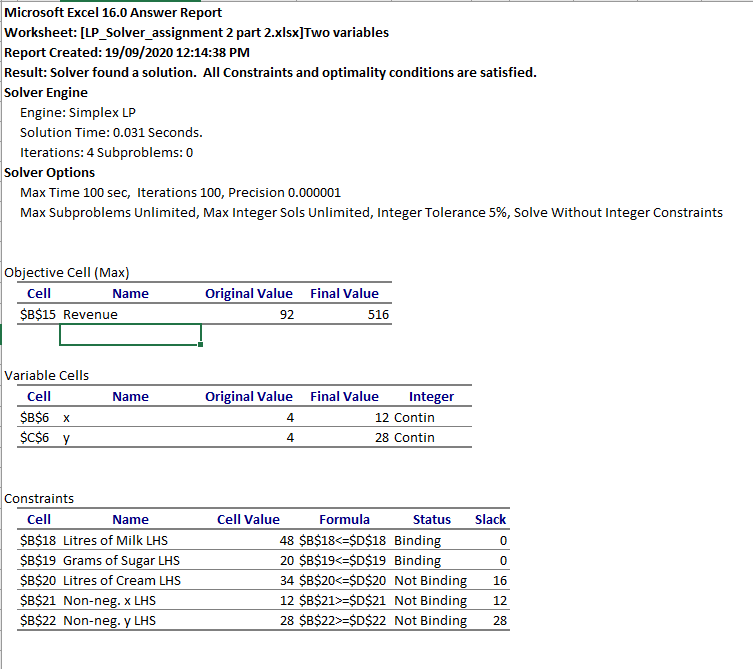Select the Engine: Simplex LP line
The height and width of the screenshot is (669, 753).
78,112
